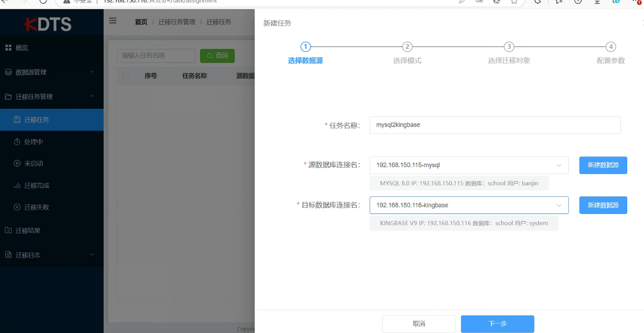Click the KDTS logo
The width and height of the screenshot is (644, 333).
point(49,24)
